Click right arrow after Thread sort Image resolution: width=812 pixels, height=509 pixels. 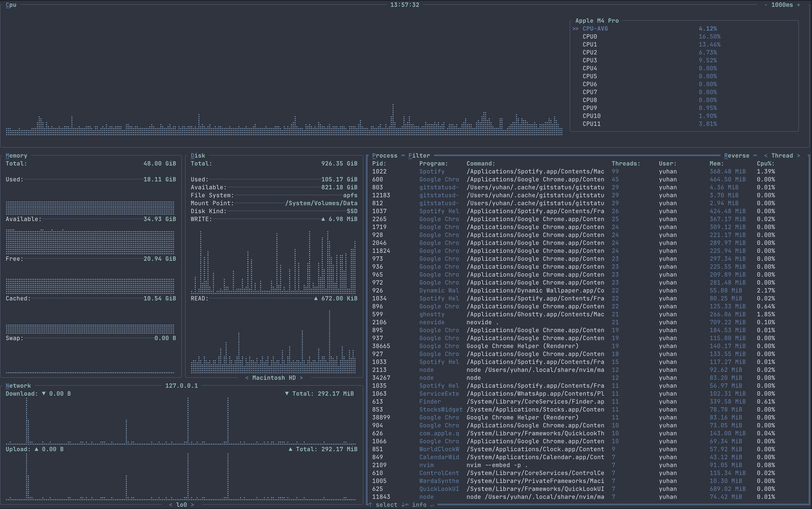point(799,156)
